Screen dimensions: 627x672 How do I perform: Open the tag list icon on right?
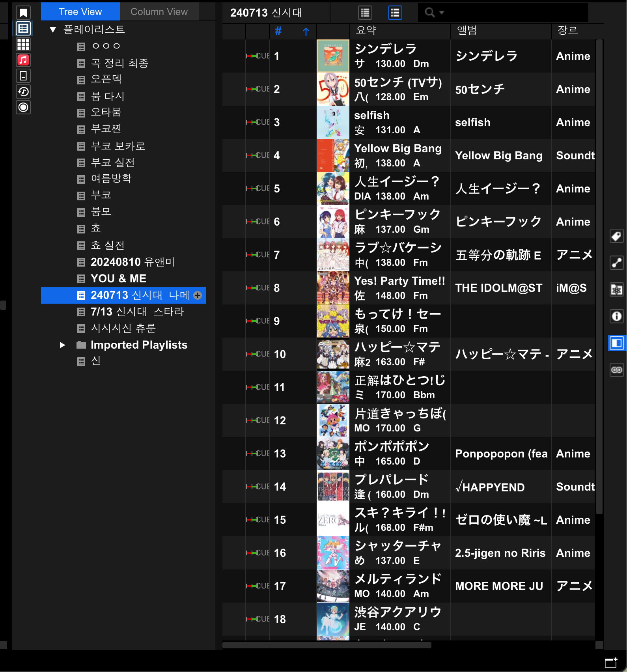617,236
